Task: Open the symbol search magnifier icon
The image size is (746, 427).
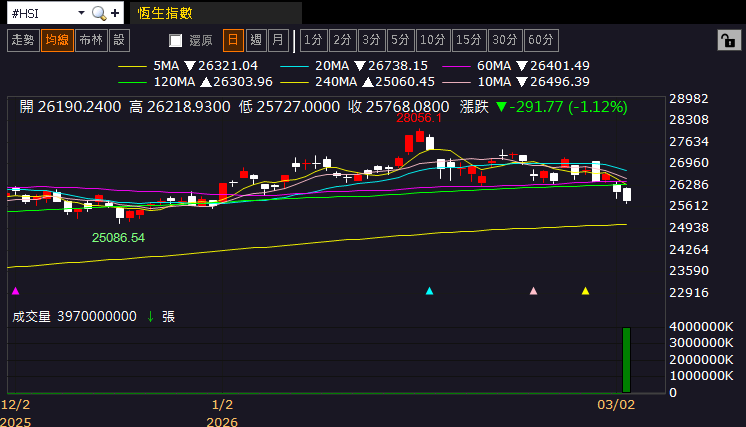Action: (99, 13)
